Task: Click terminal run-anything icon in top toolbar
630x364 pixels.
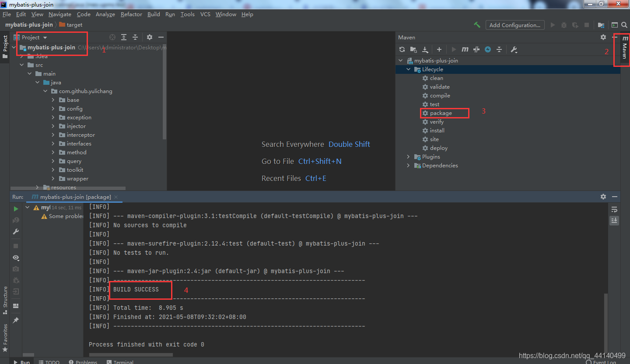Action: [x=615, y=25]
